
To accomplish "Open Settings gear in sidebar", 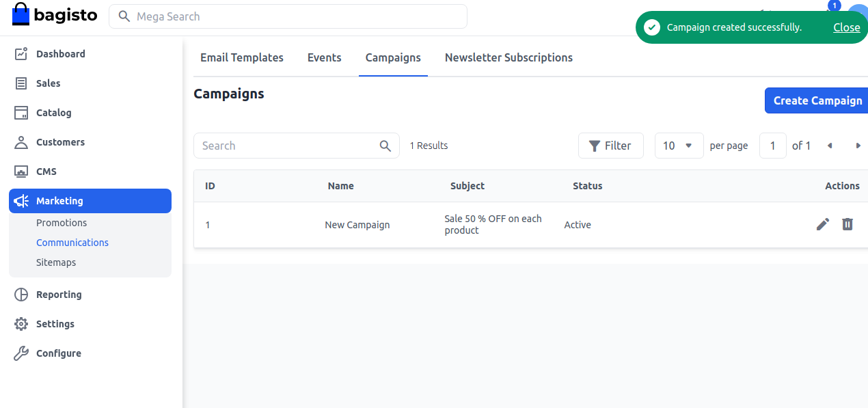I will click(21, 324).
